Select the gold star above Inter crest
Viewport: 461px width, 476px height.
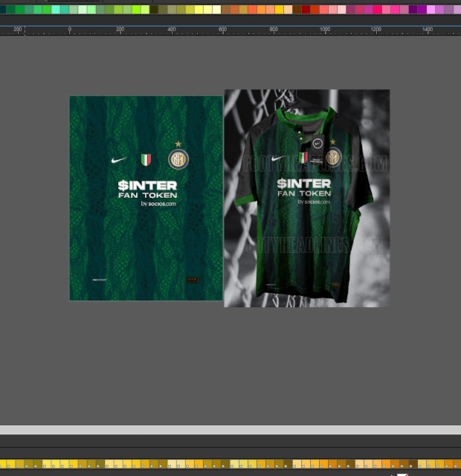coord(178,144)
